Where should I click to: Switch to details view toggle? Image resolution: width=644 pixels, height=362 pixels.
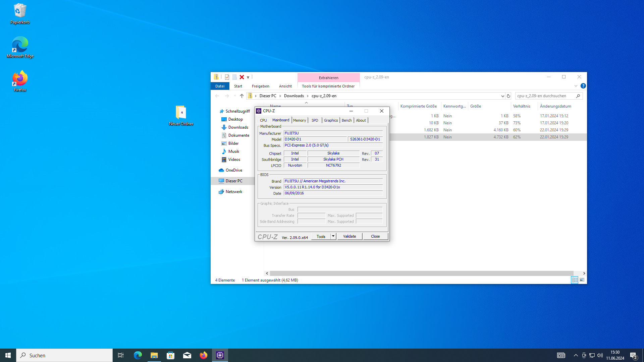click(575, 280)
